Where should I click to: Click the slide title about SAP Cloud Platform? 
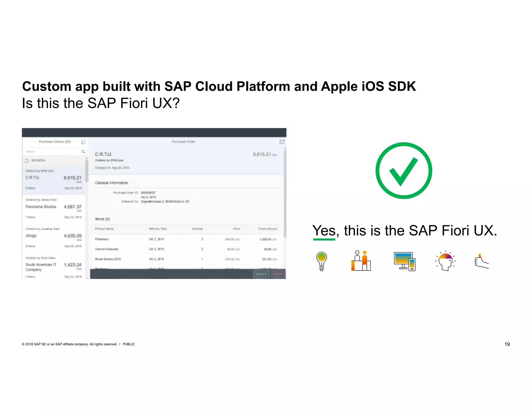point(219,87)
